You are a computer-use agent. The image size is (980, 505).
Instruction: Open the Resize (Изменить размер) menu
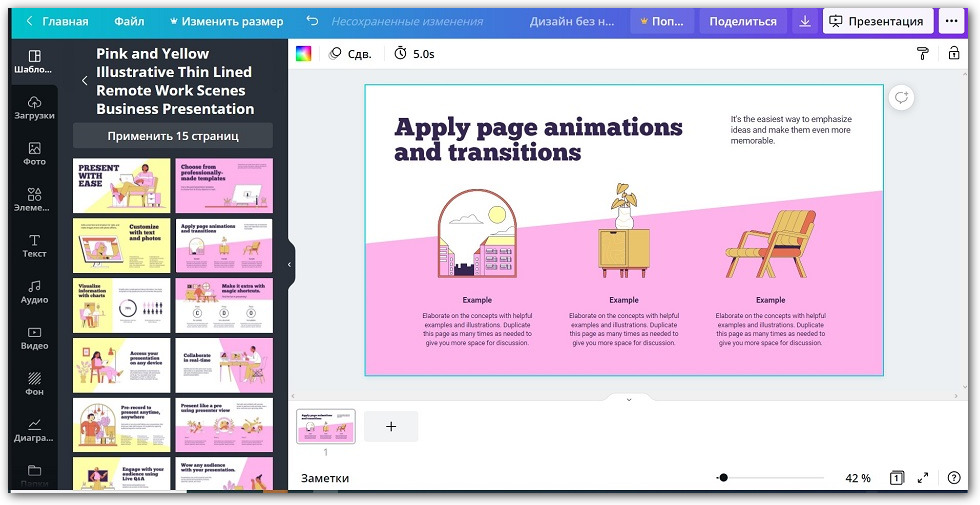coord(226,21)
